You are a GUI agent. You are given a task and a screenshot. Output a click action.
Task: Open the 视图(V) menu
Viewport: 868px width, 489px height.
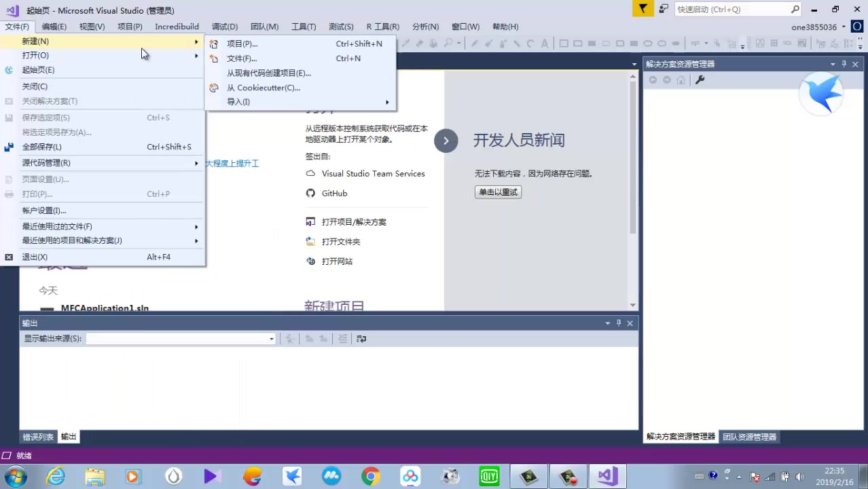pyautogui.click(x=92, y=26)
